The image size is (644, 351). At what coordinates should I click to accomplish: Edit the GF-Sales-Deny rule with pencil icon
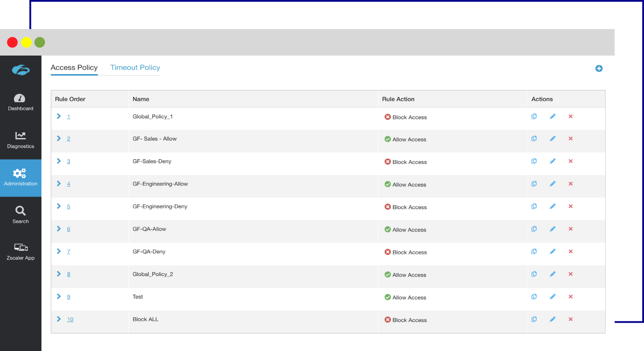(553, 161)
